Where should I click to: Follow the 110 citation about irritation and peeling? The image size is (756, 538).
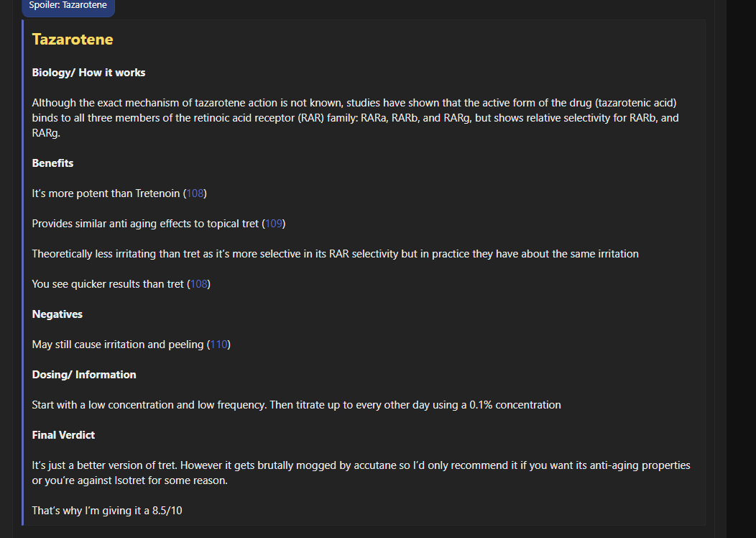(218, 345)
